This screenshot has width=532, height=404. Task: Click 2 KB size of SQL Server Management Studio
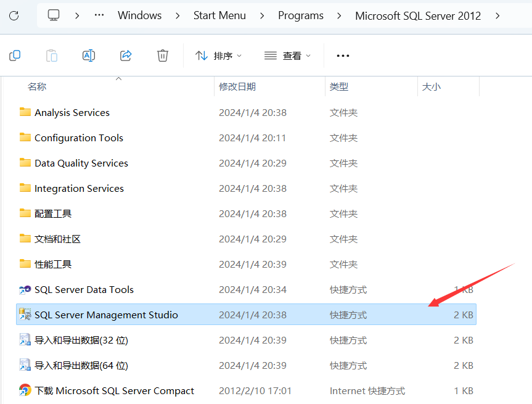pos(464,315)
